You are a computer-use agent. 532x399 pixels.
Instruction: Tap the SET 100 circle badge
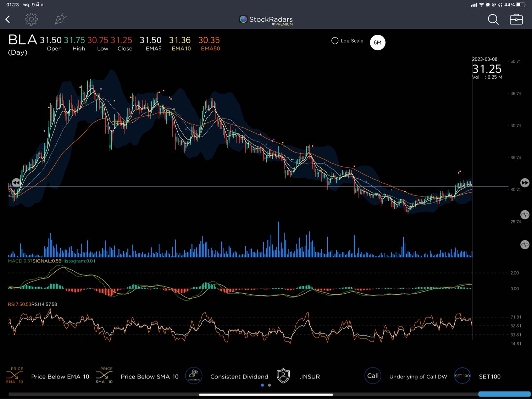click(462, 376)
